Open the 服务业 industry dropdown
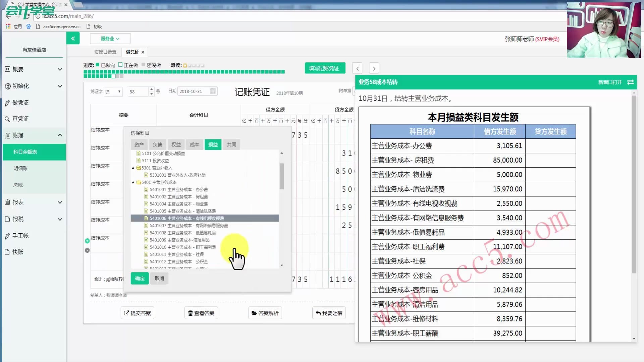This screenshot has width=644, height=362. [x=110, y=39]
